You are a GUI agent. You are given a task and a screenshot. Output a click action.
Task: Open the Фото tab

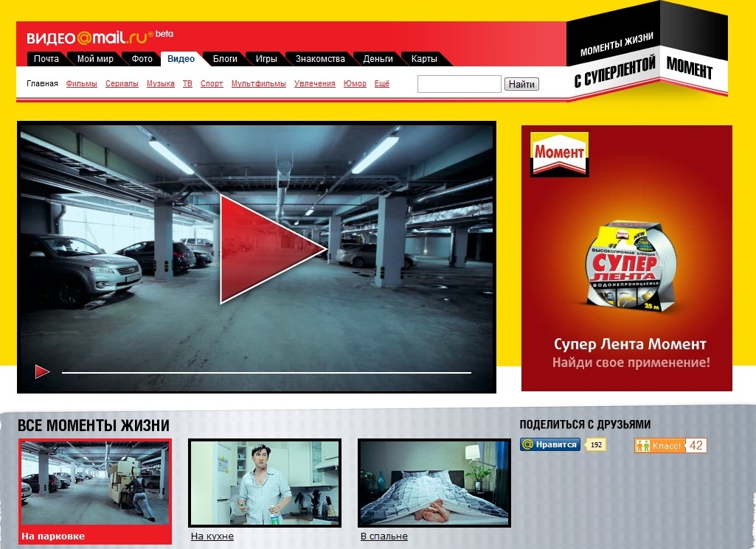(x=142, y=59)
